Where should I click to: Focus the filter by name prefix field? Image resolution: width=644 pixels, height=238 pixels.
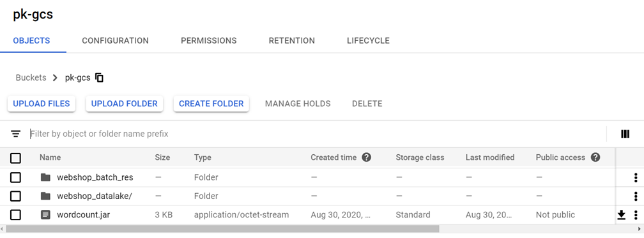[x=316, y=134]
